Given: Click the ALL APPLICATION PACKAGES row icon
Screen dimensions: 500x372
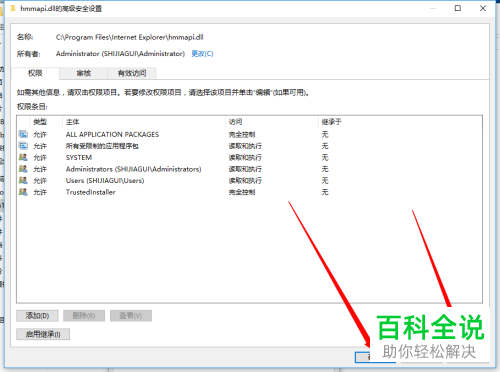Looking at the screenshot, I should point(23,134).
